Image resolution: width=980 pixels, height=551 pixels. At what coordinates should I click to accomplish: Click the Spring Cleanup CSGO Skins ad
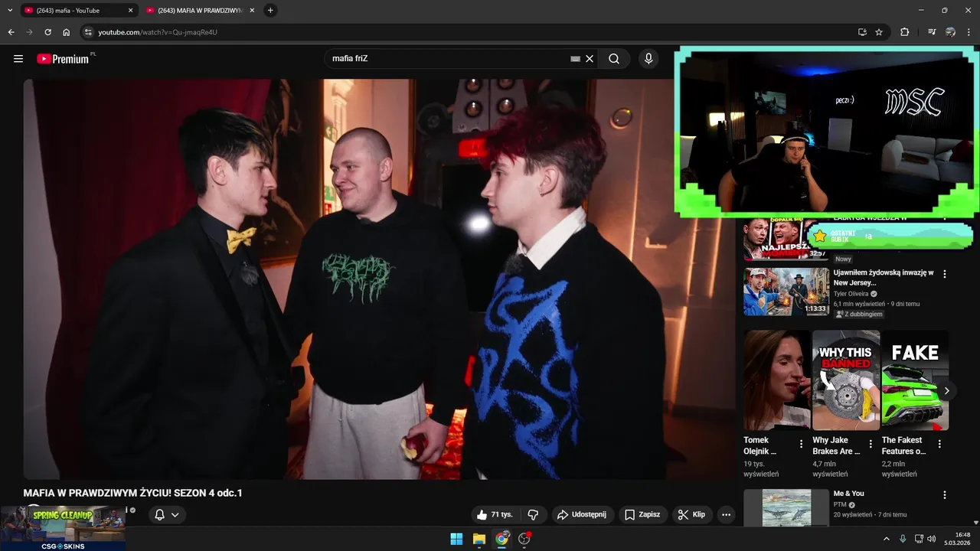tap(63, 528)
